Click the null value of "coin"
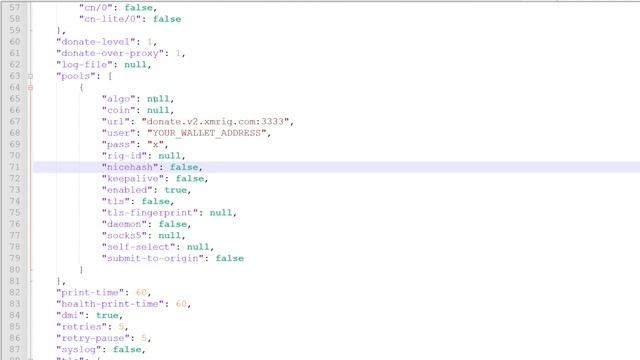The width and height of the screenshot is (640, 360). 158,110
